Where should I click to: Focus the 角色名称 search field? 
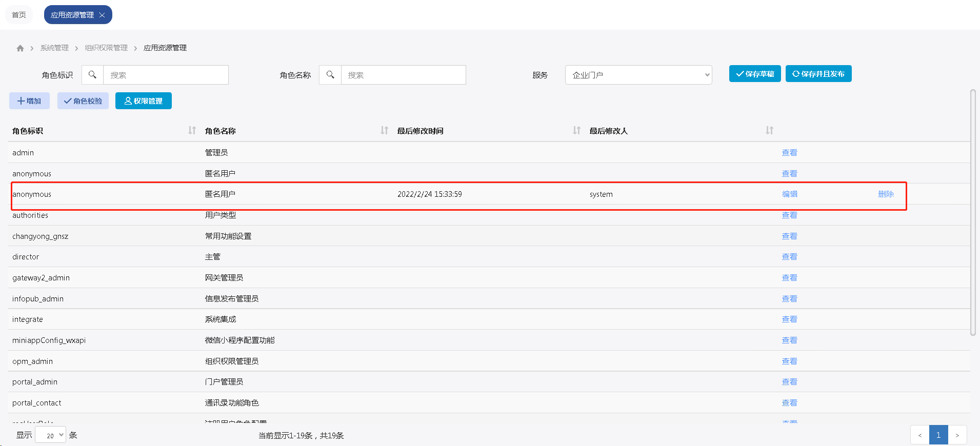(x=404, y=75)
